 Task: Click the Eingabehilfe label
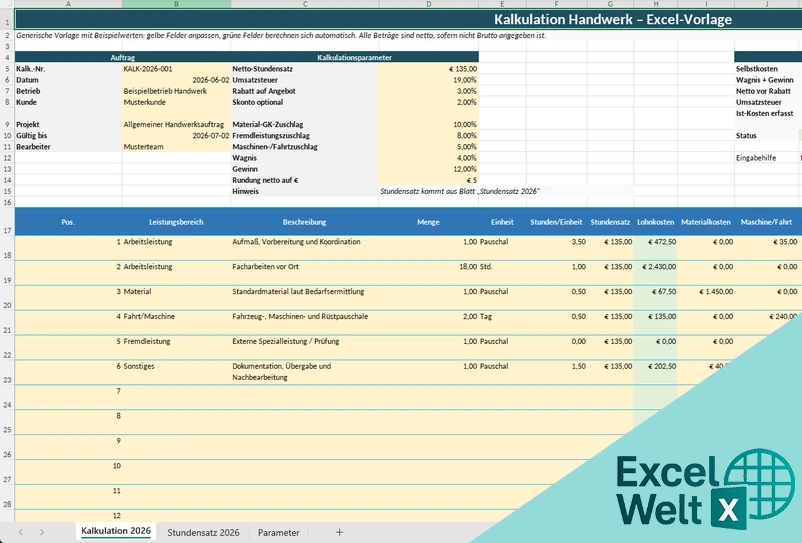pyautogui.click(x=756, y=158)
